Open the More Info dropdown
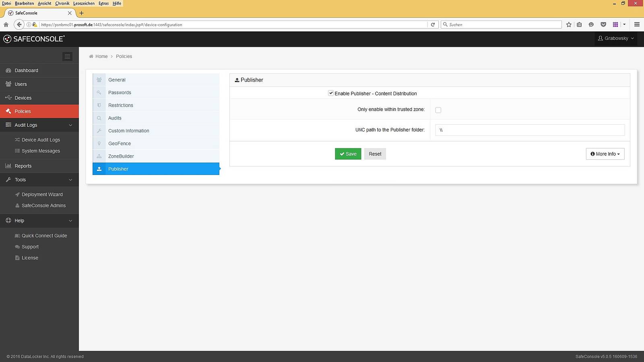The width and height of the screenshot is (644, 362). pos(605,154)
